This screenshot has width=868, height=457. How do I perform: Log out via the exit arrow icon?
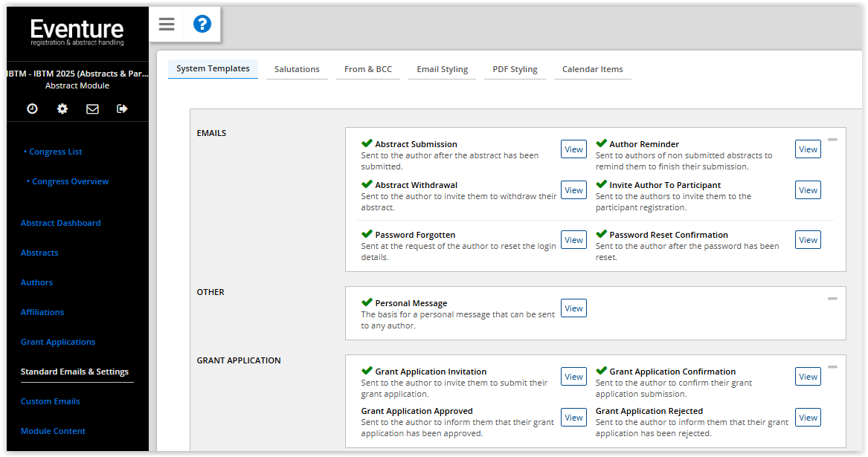[122, 108]
